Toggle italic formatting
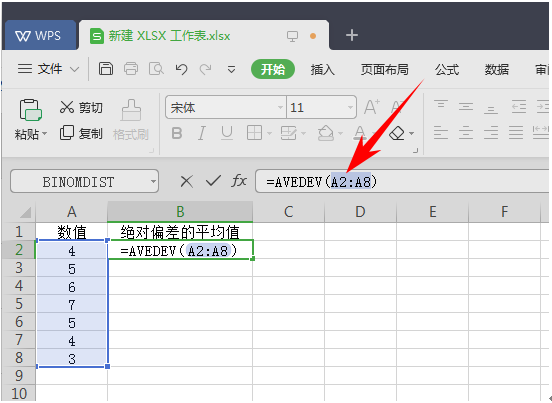552x403 pixels. point(201,133)
